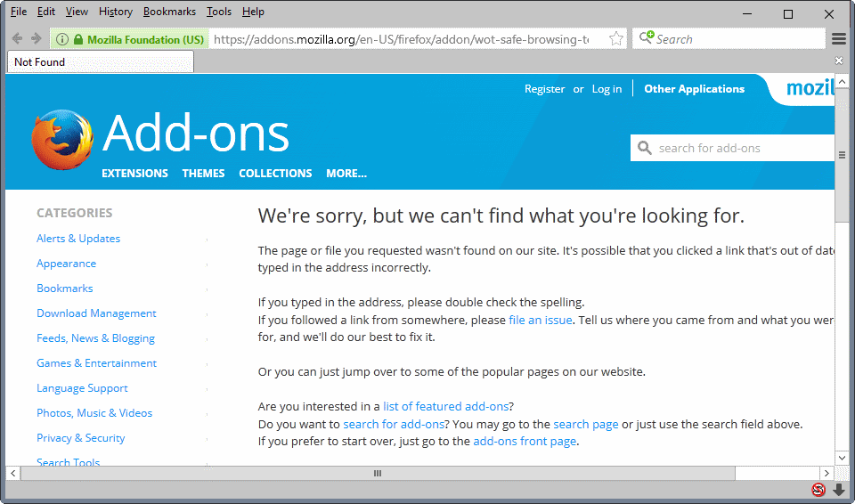Open Alerts & Updates category
Screen dimensions: 855x504
(x=78, y=239)
